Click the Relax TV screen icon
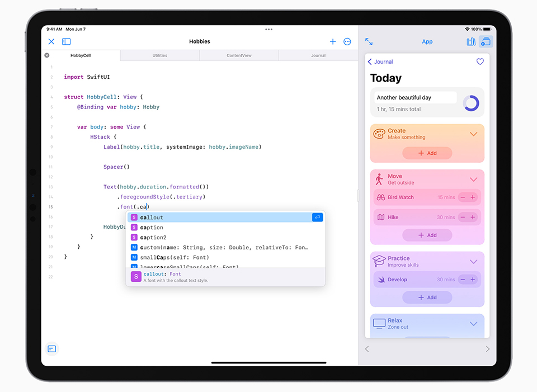This screenshot has height=392, width=537. point(379,324)
